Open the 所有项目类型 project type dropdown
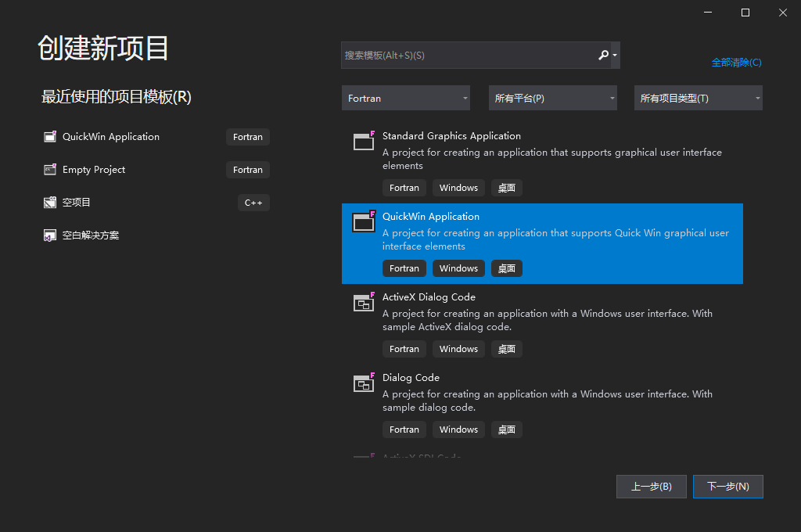 tap(698, 97)
